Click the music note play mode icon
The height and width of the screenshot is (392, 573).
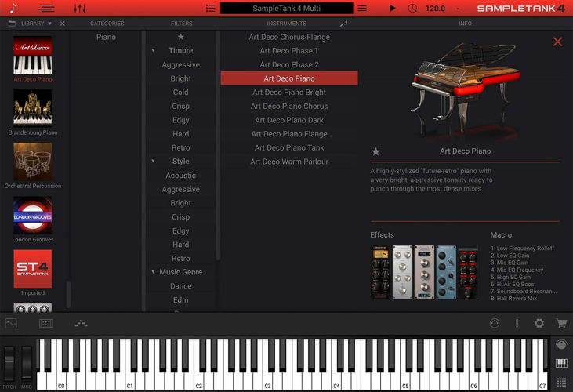coord(13,8)
